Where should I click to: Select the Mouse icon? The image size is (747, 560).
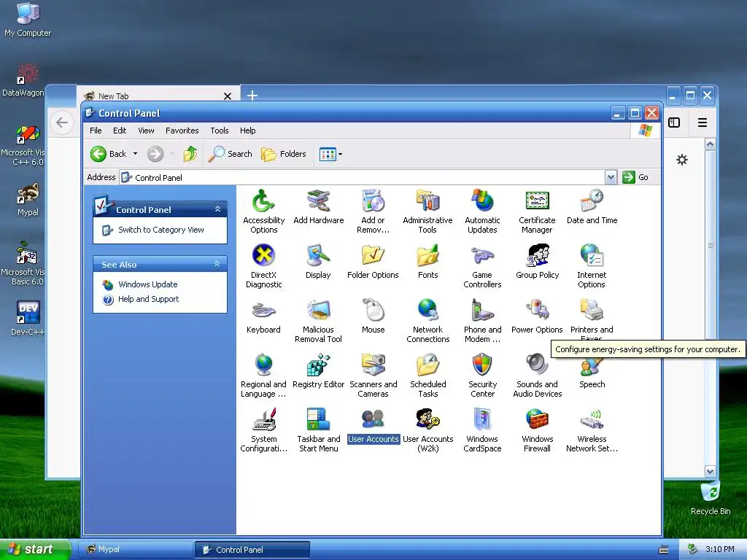click(373, 316)
